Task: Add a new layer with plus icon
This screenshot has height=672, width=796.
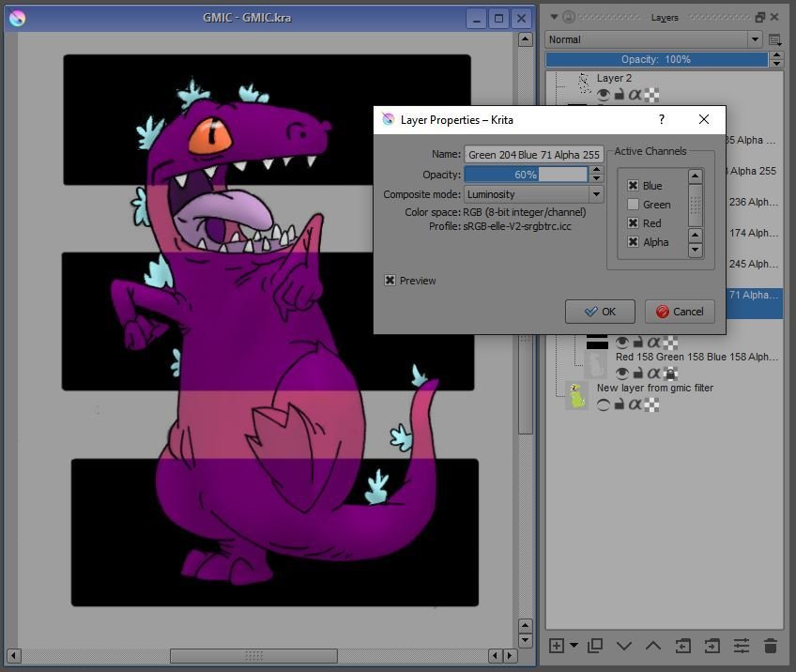Action: pos(557,646)
